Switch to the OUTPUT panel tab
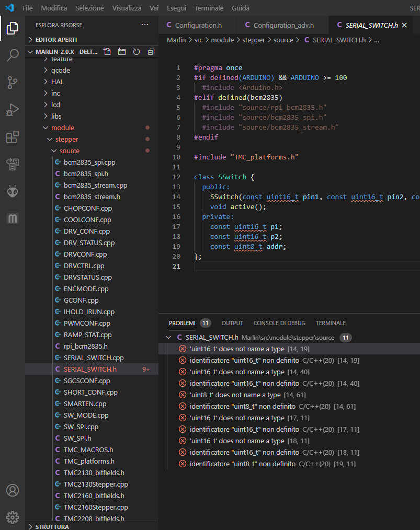 [232, 323]
